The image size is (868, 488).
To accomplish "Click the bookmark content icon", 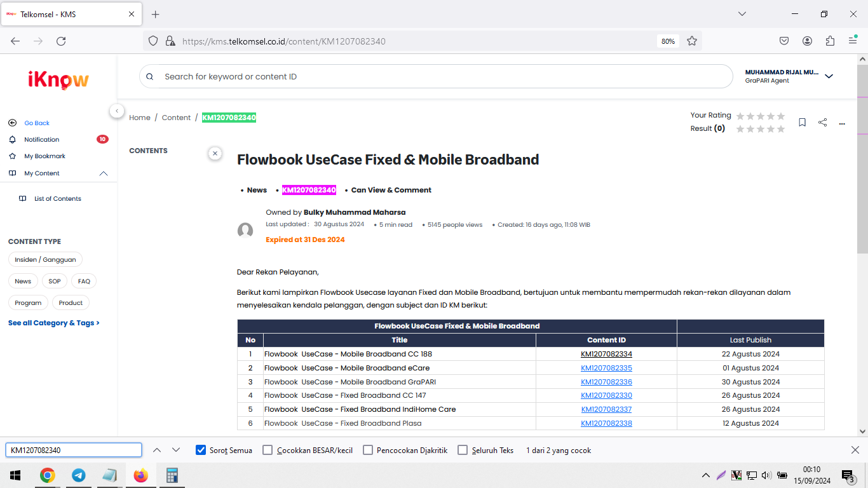I will pos(802,122).
